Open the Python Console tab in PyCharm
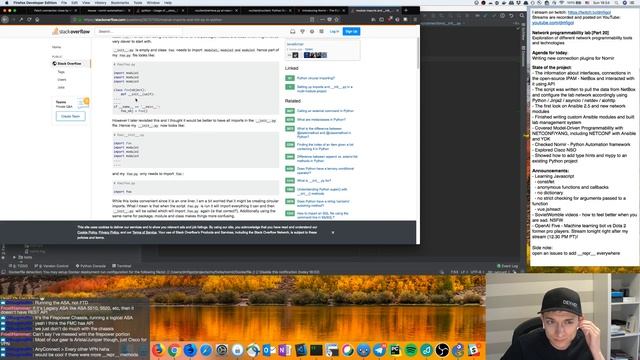This screenshot has width=640, height=360. [x=91, y=266]
